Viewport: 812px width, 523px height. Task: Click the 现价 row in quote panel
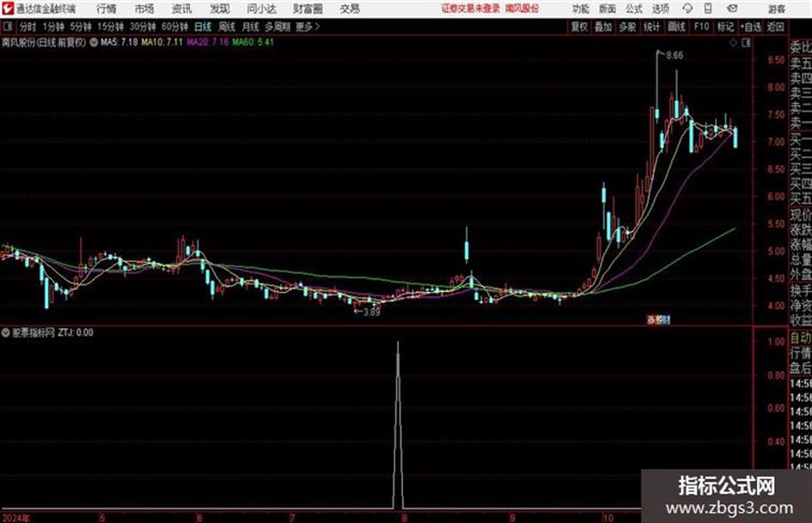click(801, 215)
